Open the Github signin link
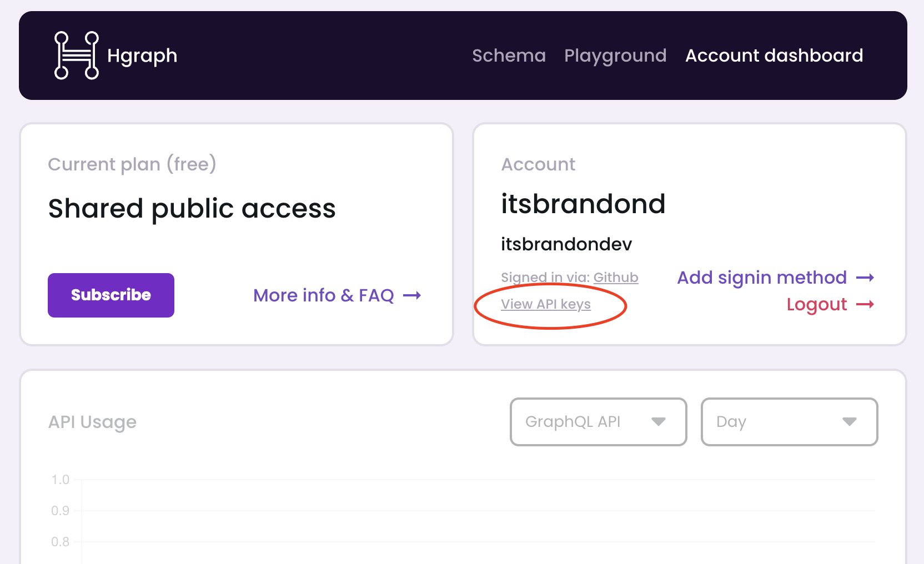 [x=615, y=278]
